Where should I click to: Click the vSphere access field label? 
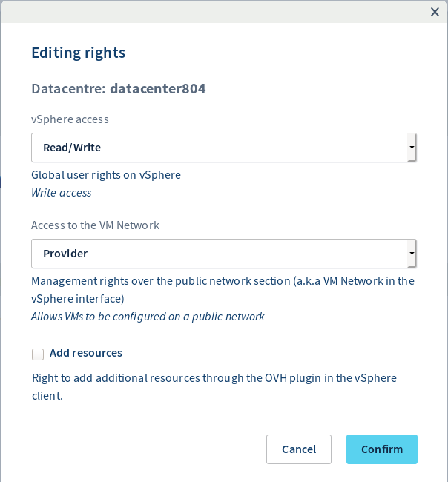tap(70, 119)
